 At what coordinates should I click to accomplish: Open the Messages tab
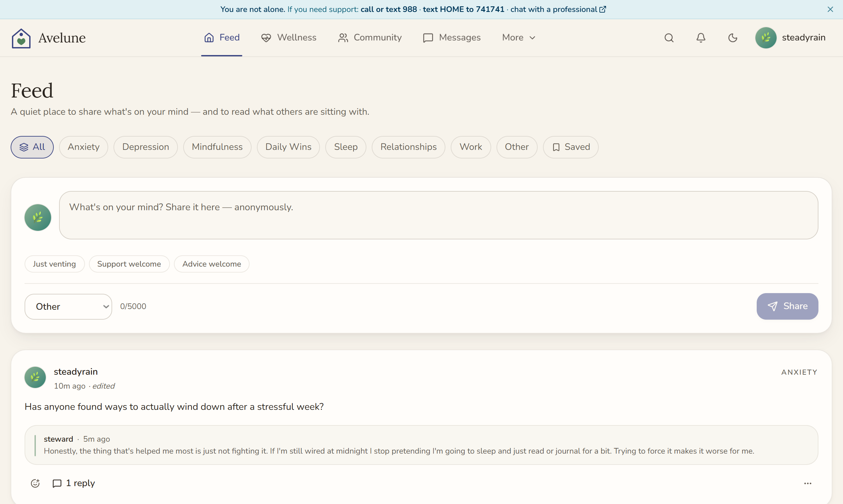[x=452, y=38]
